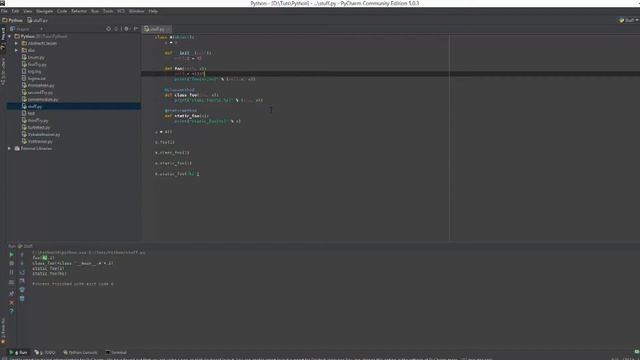Open Project view type dropdown
The width and height of the screenshot is (640, 360).
[26, 29]
